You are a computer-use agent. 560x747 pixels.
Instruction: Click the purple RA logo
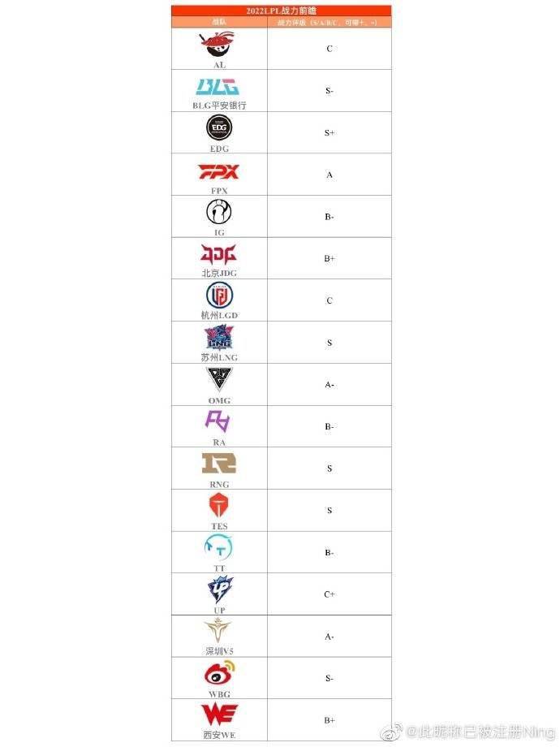[x=219, y=421]
